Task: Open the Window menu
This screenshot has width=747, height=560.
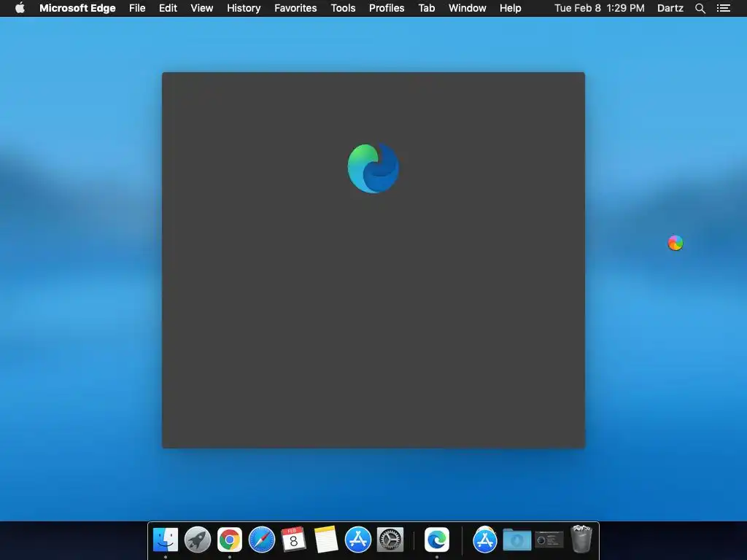Action: [x=468, y=8]
